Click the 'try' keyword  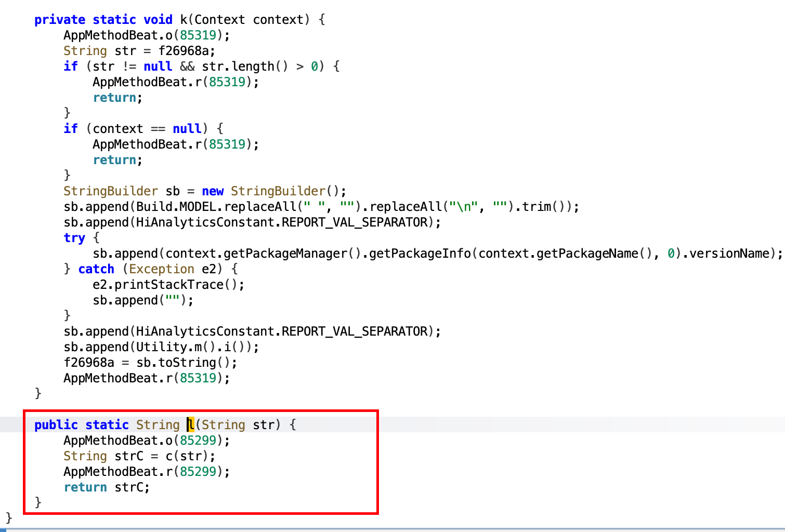tap(74, 238)
